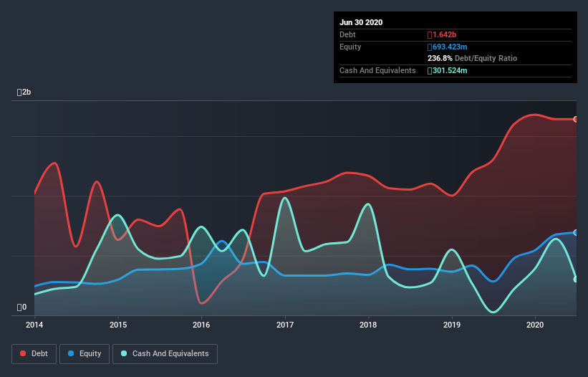Click Cash And Equivalents label in tooltip
588x377 pixels.
377,70
